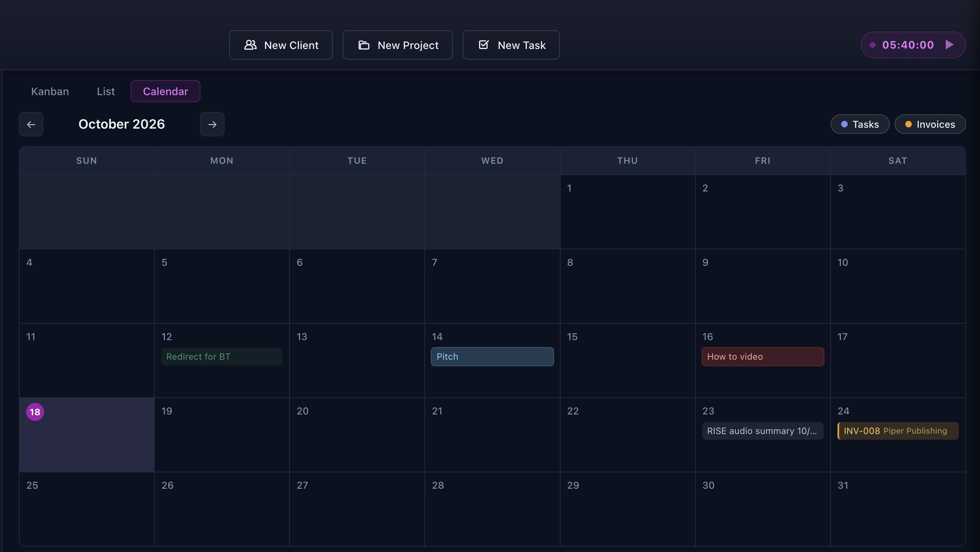
Task: Select October 5 on the calendar
Action: coord(222,286)
